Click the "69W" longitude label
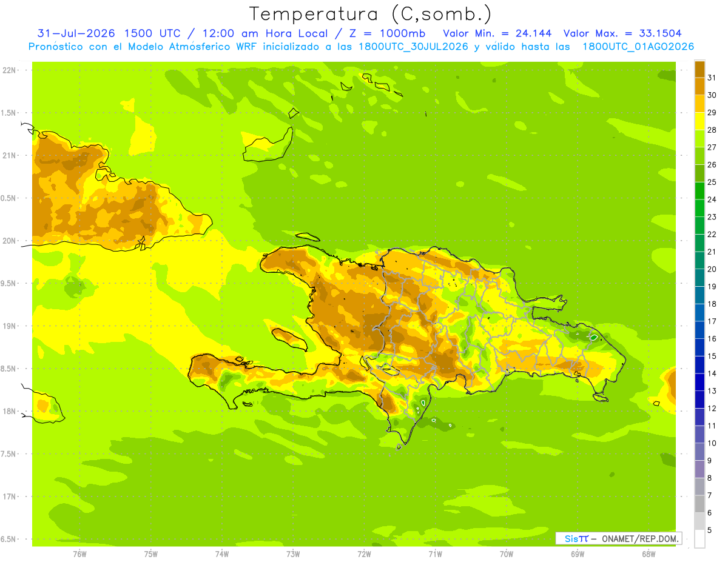The height and width of the screenshot is (562, 728). click(x=578, y=554)
